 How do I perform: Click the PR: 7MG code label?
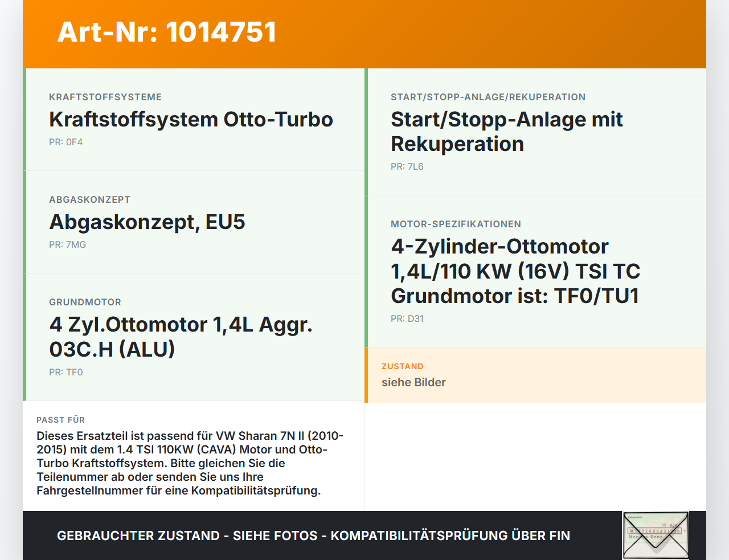(67, 244)
